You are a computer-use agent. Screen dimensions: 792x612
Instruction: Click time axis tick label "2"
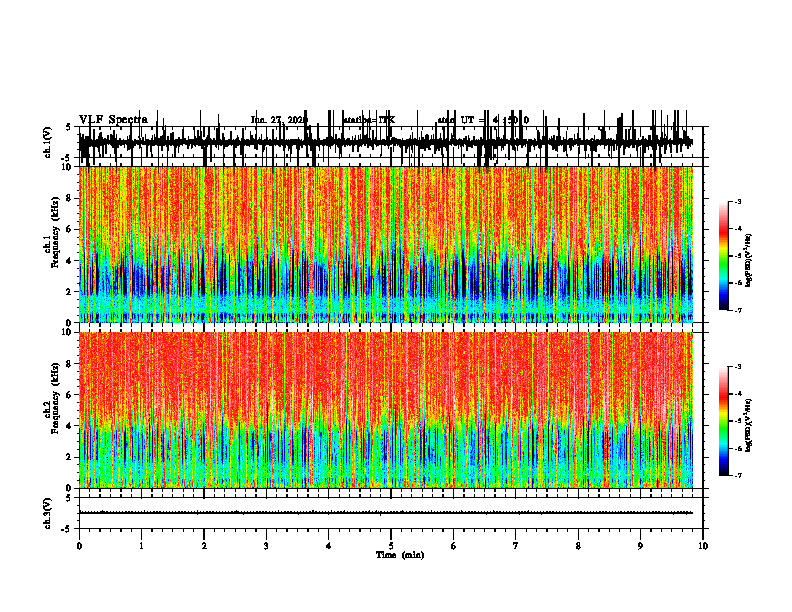204,546
